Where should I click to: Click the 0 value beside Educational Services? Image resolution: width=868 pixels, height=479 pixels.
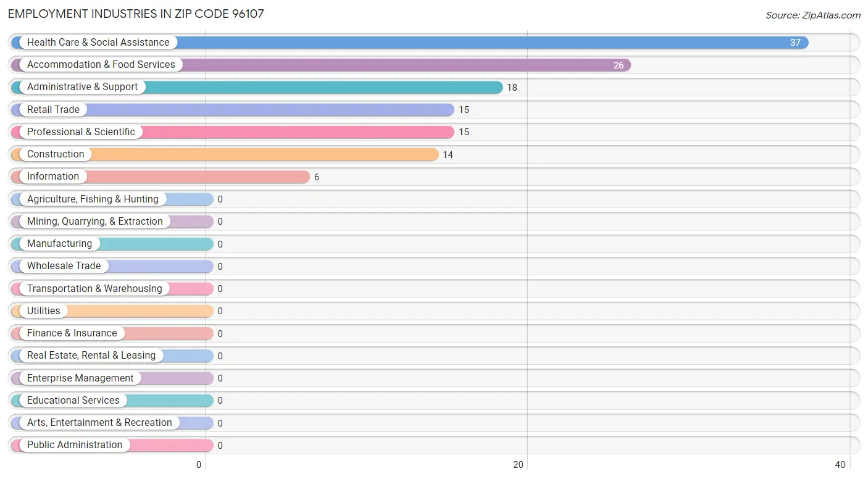[x=220, y=401]
